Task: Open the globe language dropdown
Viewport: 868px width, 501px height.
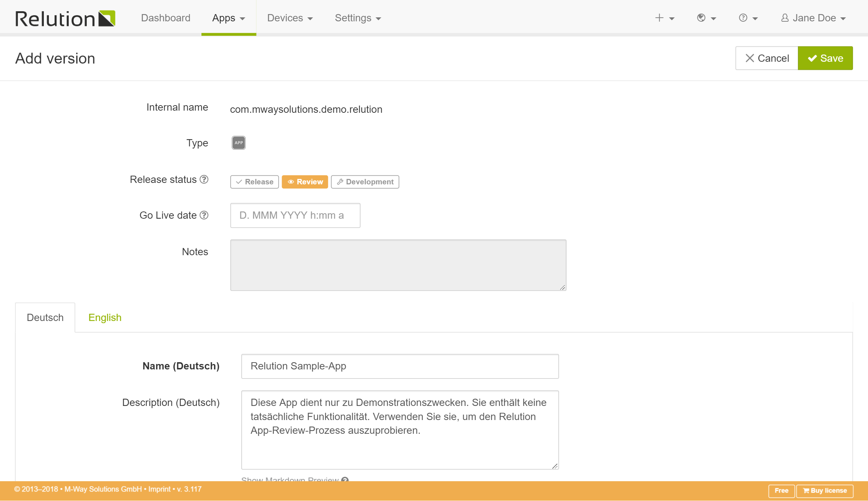Action: click(706, 18)
